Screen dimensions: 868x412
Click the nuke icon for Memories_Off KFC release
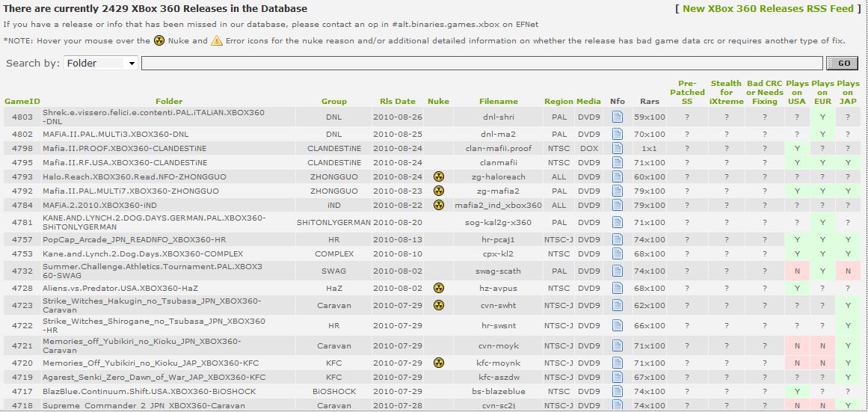(438, 363)
